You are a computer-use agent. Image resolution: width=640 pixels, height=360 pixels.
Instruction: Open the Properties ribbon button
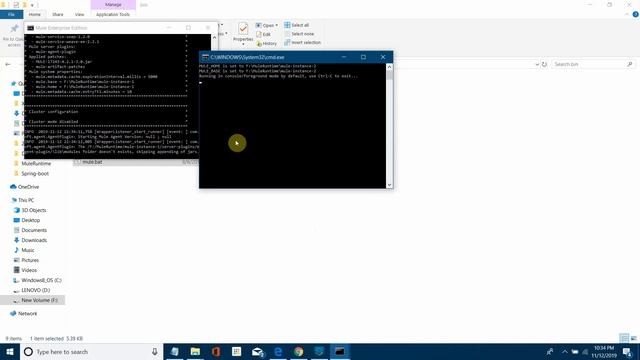coord(243,32)
